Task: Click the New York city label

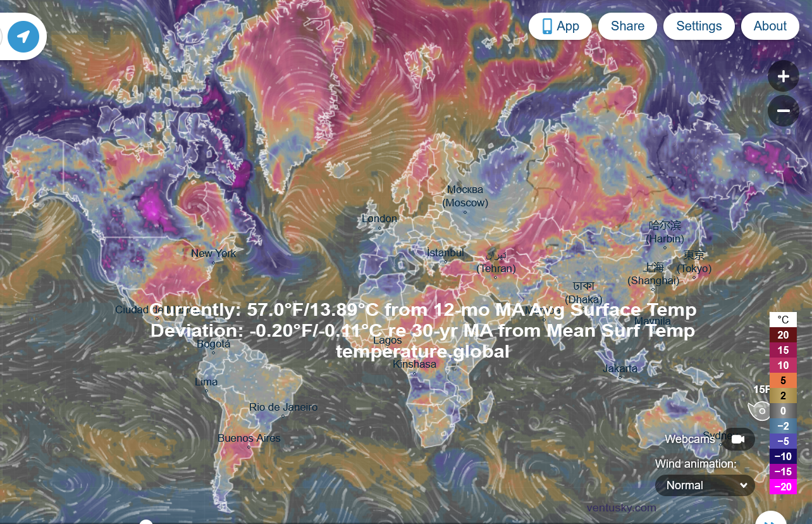Action: 213,253
